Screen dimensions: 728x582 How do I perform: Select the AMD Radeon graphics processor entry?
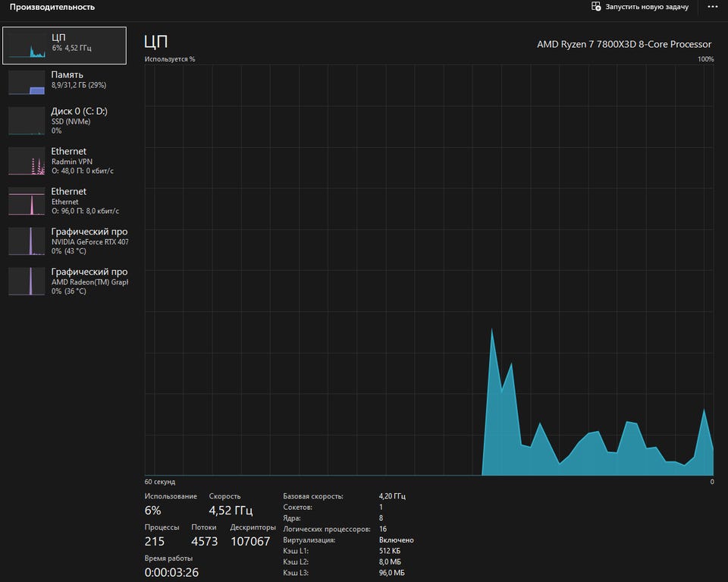tap(89, 282)
